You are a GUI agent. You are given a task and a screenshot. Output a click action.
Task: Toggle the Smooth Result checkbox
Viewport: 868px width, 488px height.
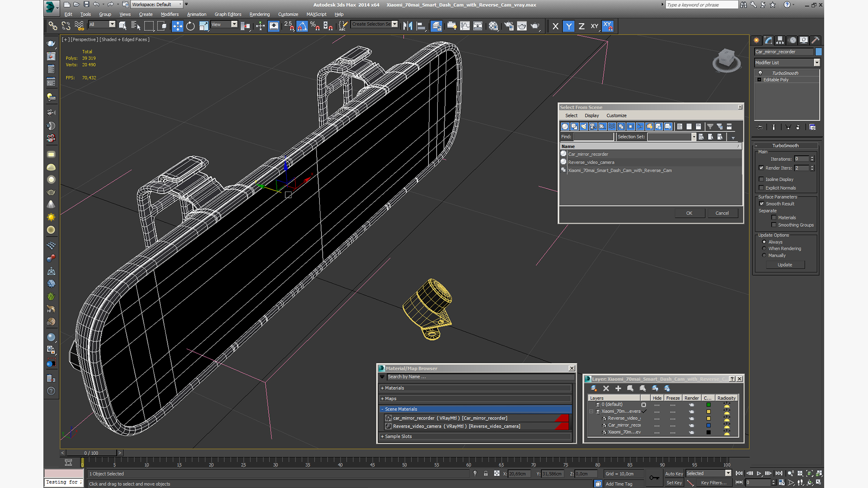[761, 204]
